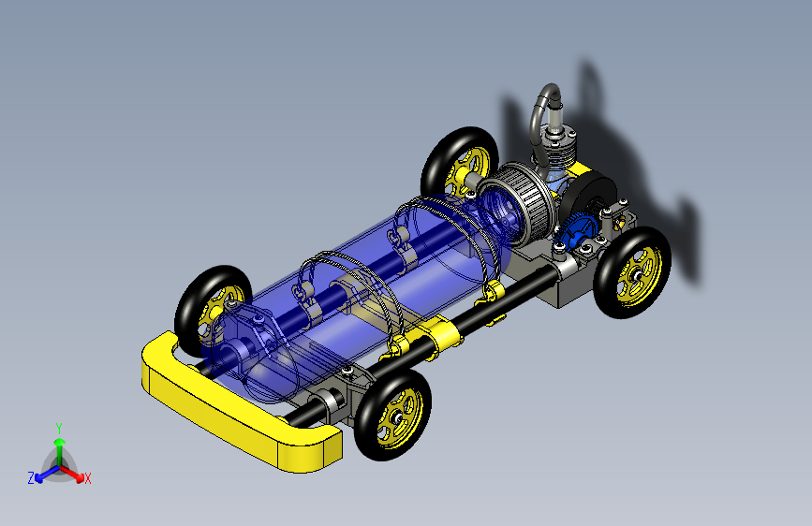
Task: Select the wheel beside the blue gear
Action: coord(632,271)
